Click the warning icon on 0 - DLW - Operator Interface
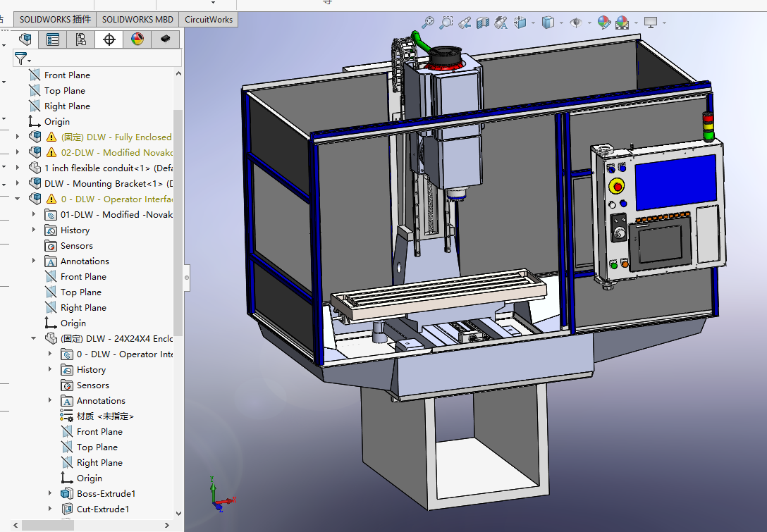Screen dimensions: 767x532 (51, 199)
